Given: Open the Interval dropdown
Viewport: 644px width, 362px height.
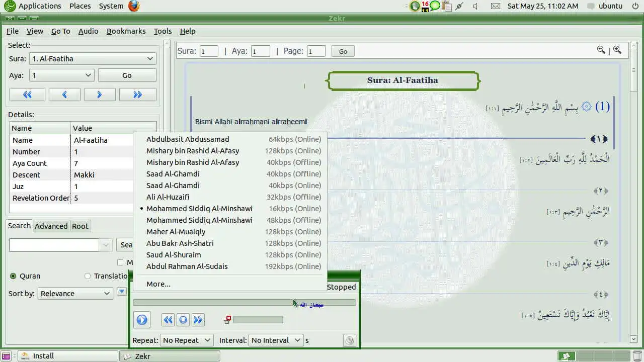Looking at the screenshot, I should [x=276, y=340].
